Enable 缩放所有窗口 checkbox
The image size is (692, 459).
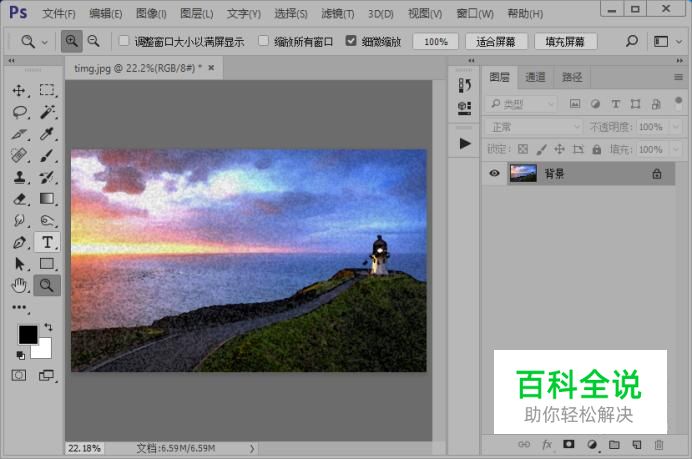(x=264, y=42)
